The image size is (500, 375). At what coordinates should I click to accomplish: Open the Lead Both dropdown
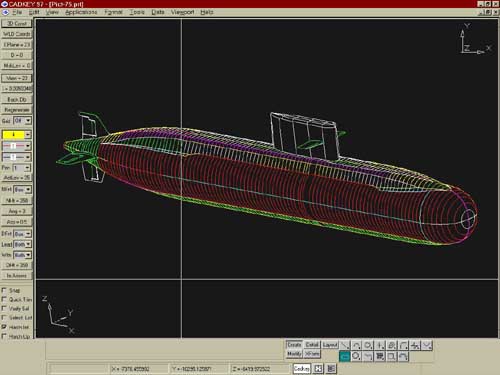pos(23,244)
